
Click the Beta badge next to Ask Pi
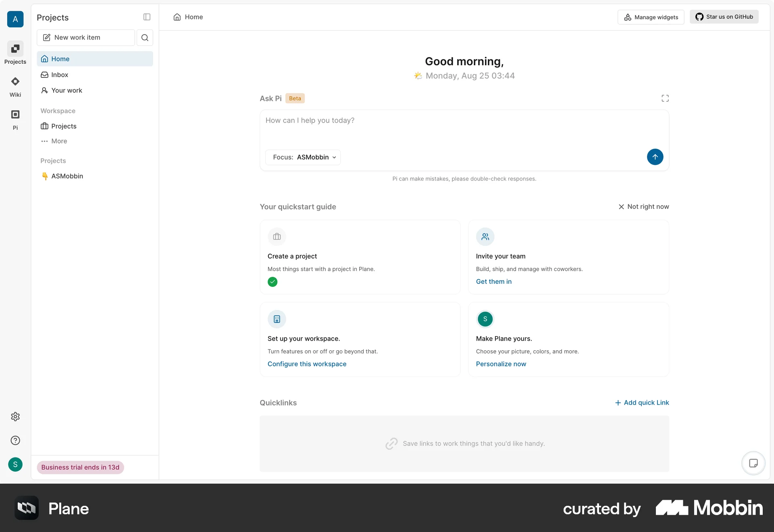click(x=295, y=98)
